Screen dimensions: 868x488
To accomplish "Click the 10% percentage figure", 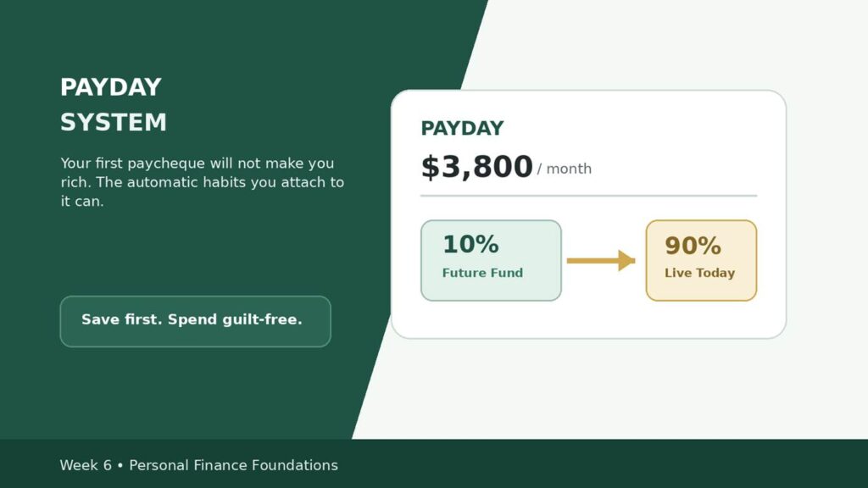I will 470,245.
